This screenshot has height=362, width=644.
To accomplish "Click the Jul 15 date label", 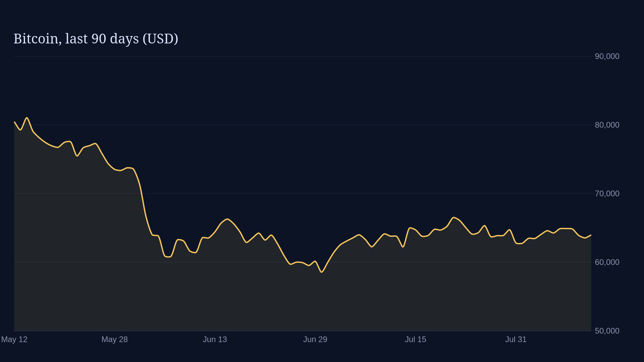I will (x=415, y=340).
